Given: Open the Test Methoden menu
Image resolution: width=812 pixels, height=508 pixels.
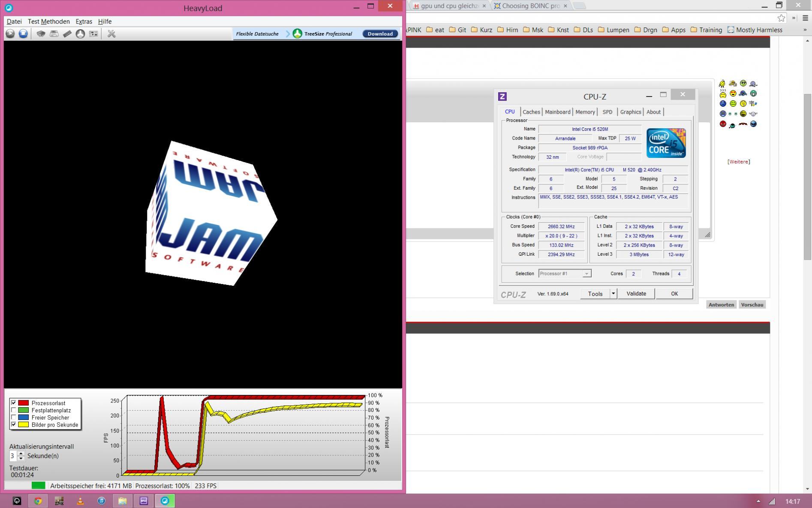Looking at the screenshot, I should pyautogui.click(x=49, y=21).
